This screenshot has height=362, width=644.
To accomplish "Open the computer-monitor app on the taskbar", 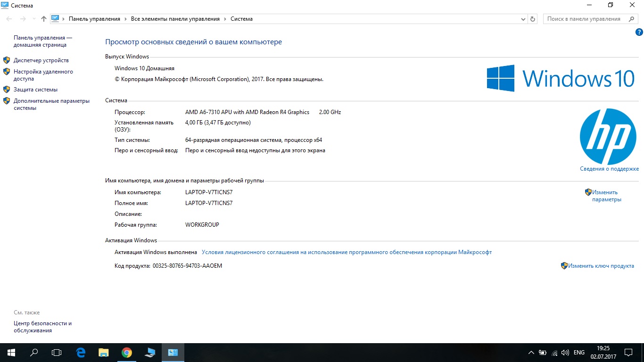I will (150, 352).
